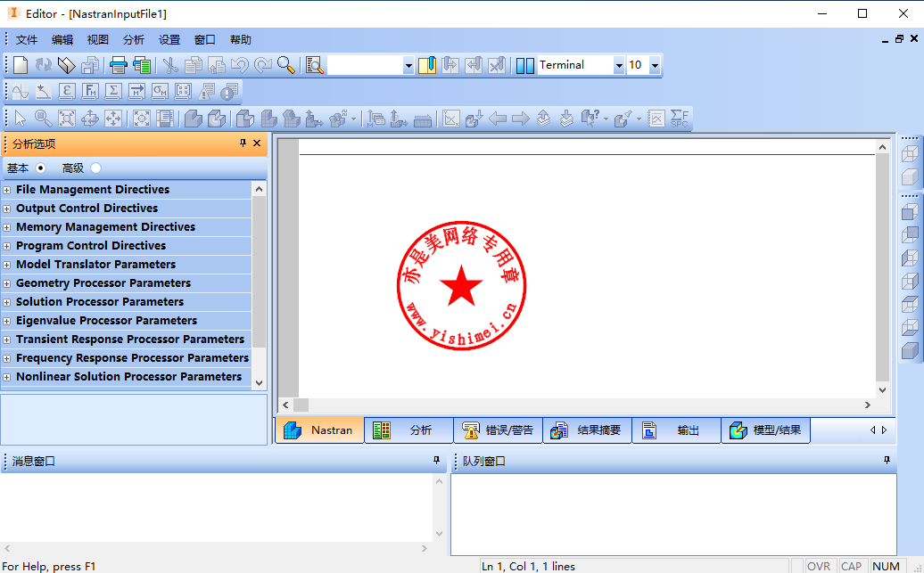Pin the 消息窗口 panel
Viewport: 924px width, 573px height.
tap(437, 461)
